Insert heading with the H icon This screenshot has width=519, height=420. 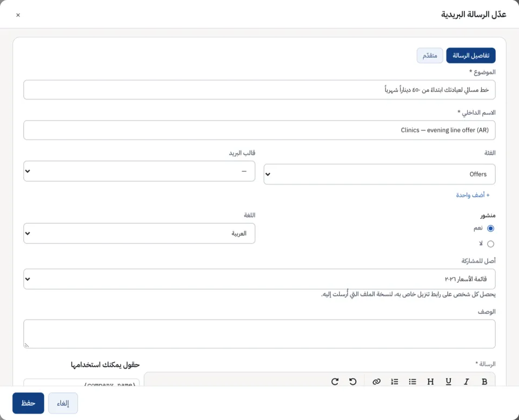pos(430,382)
